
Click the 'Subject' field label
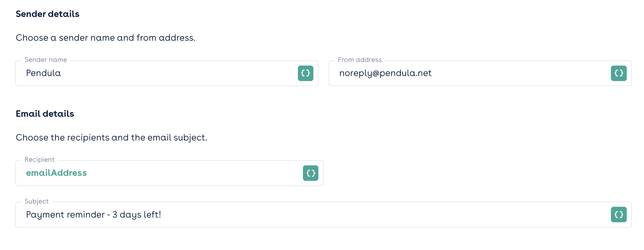pos(37,201)
